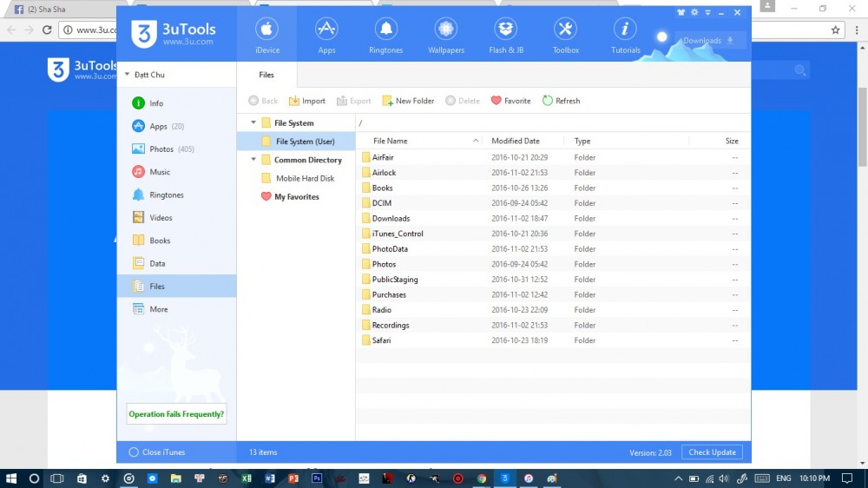Open the Toolbox section
Viewport: 868px width, 488px height.
point(565,35)
